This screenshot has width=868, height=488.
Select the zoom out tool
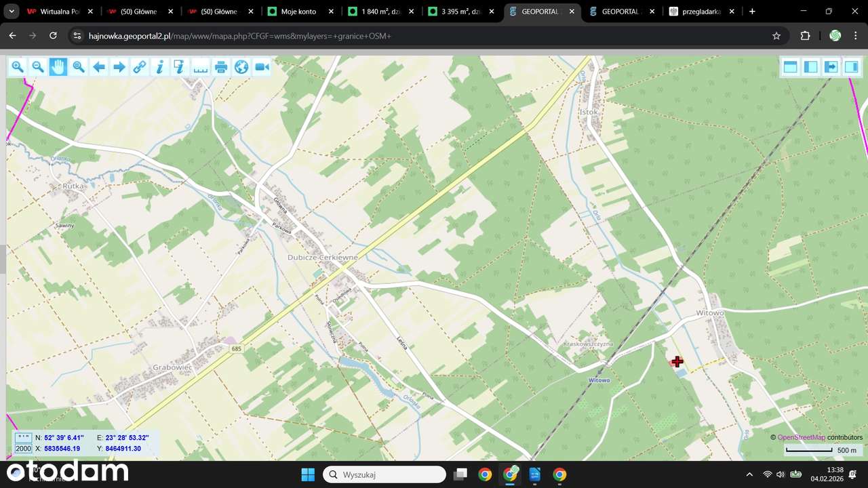[x=38, y=66]
